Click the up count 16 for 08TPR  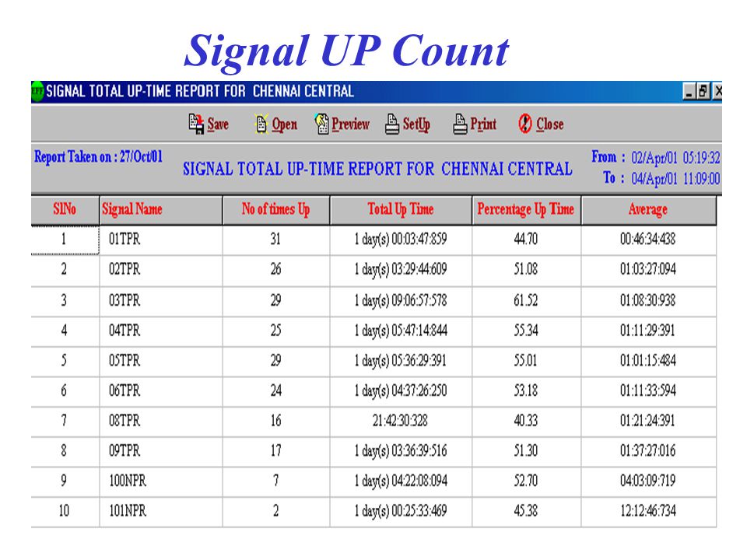click(275, 421)
